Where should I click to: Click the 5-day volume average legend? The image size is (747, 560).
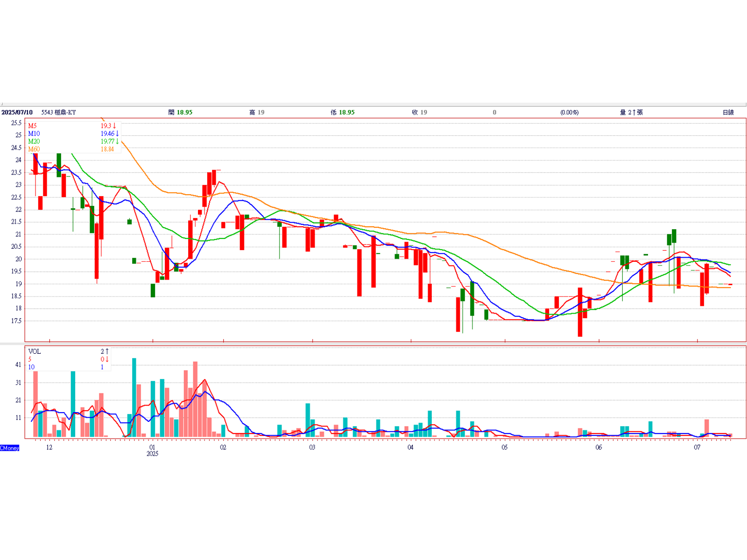(x=30, y=359)
